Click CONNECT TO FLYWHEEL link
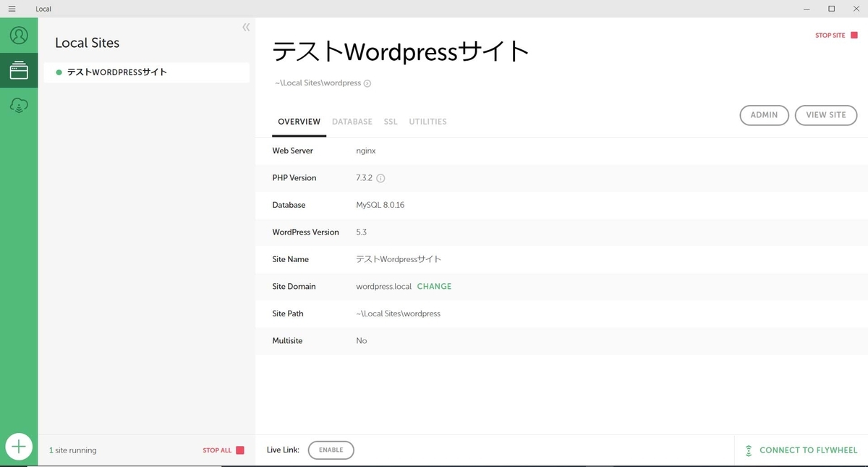The height and width of the screenshot is (467, 868). coord(808,450)
